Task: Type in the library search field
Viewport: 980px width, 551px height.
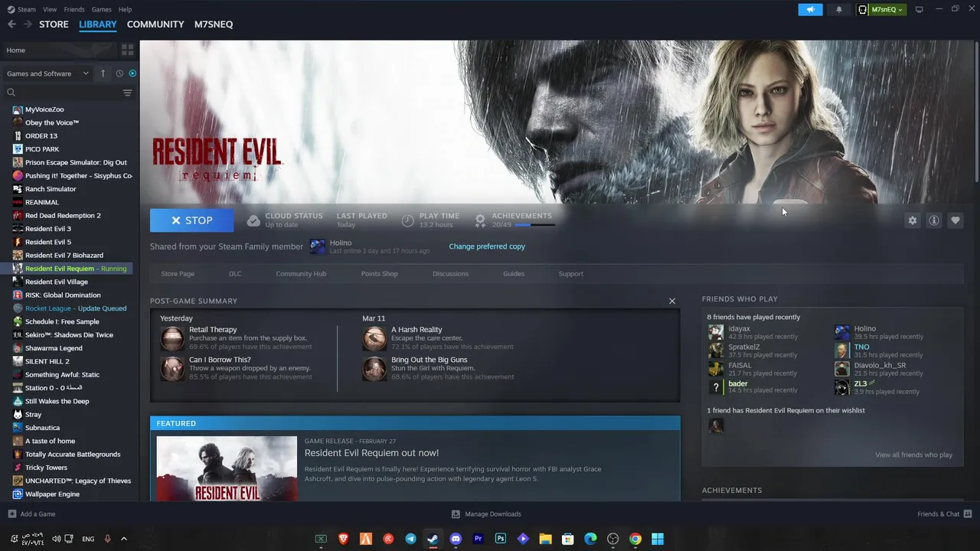Action: point(69,93)
